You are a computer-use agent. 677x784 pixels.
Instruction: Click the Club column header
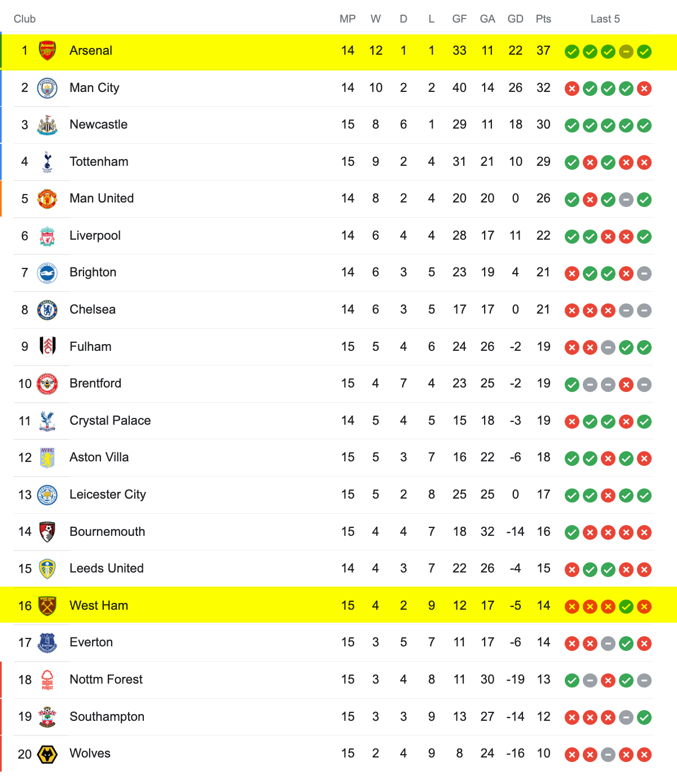(x=25, y=19)
